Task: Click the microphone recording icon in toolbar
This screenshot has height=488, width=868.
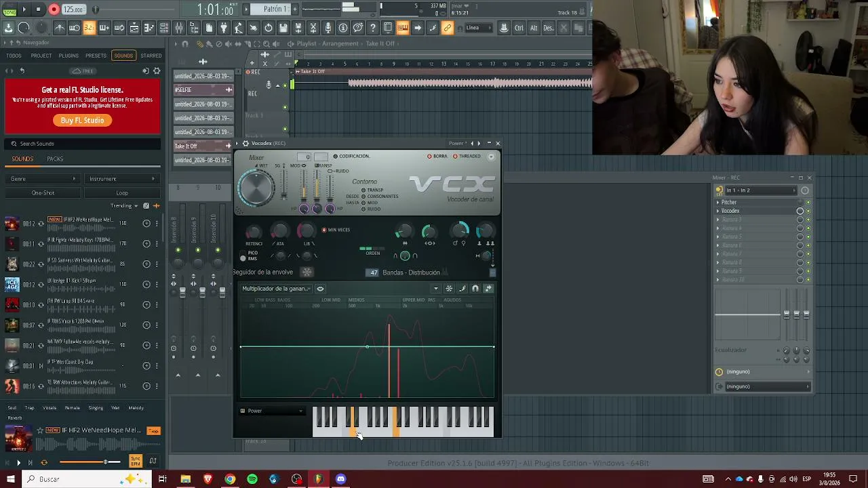Action: click(328, 28)
